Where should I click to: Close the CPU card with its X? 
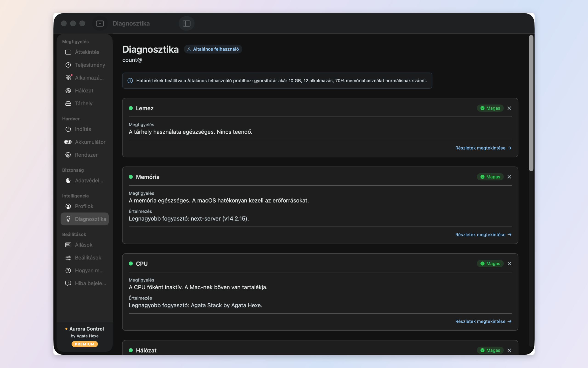509,264
